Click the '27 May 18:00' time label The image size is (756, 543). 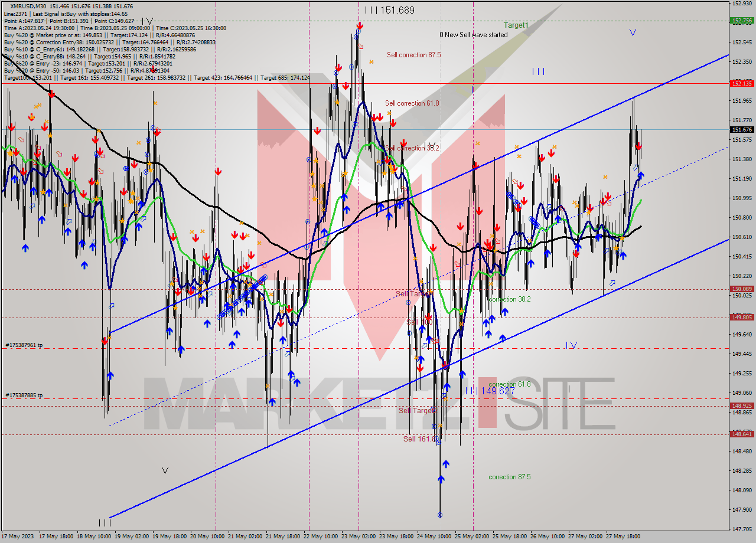[623, 537]
